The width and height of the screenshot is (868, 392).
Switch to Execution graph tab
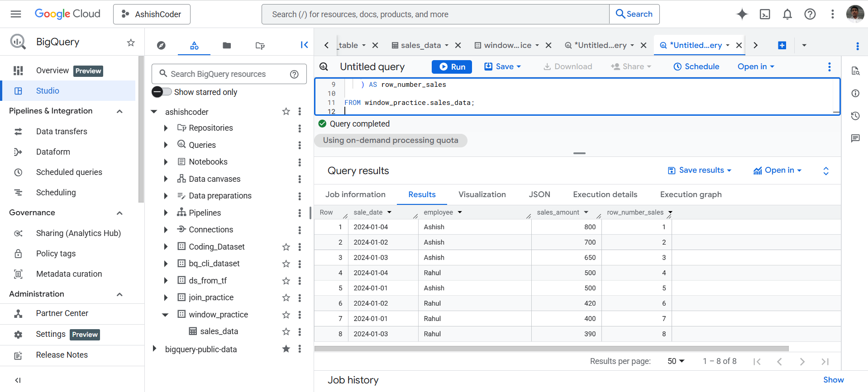[x=691, y=194]
